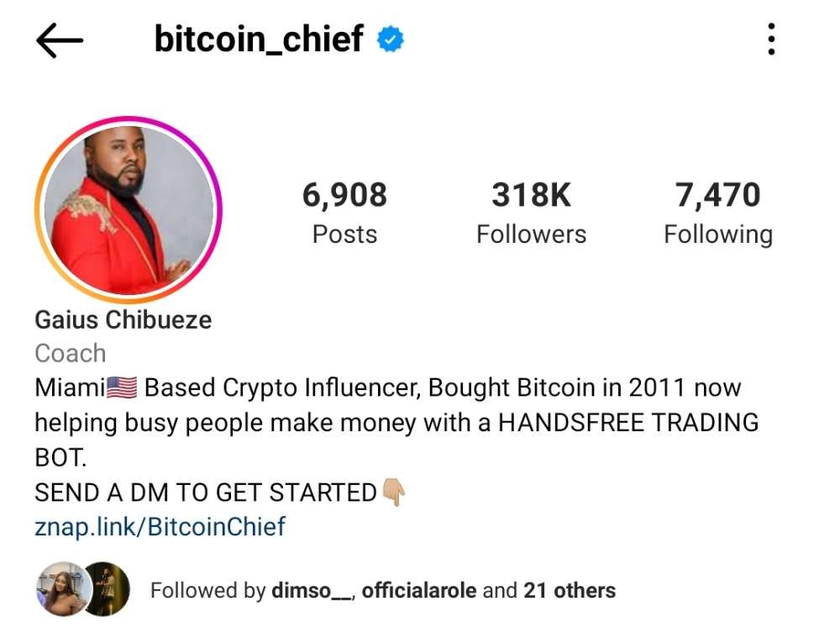Tap first mutual follower avatar
The image size is (840, 638).
point(62,589)
